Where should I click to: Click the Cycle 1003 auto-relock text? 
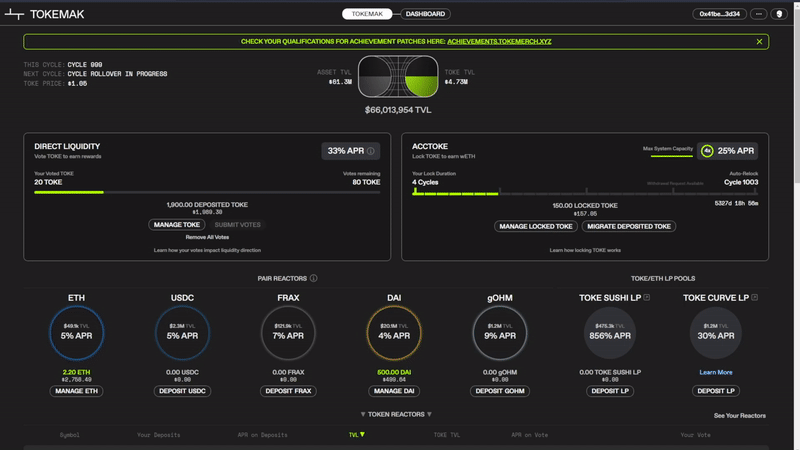(741, 182)
